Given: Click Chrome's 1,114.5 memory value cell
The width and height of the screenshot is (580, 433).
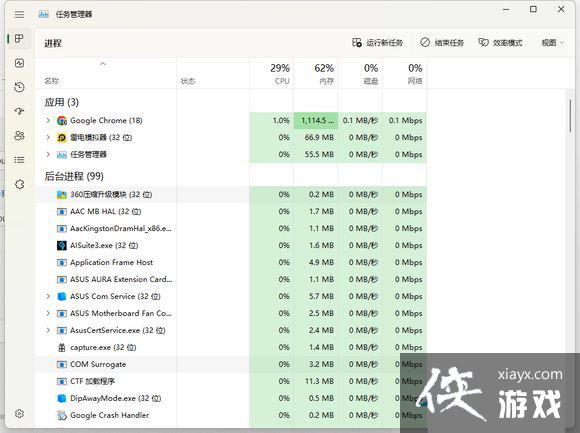Looking at the screenshot, I should tap(316, 121).
